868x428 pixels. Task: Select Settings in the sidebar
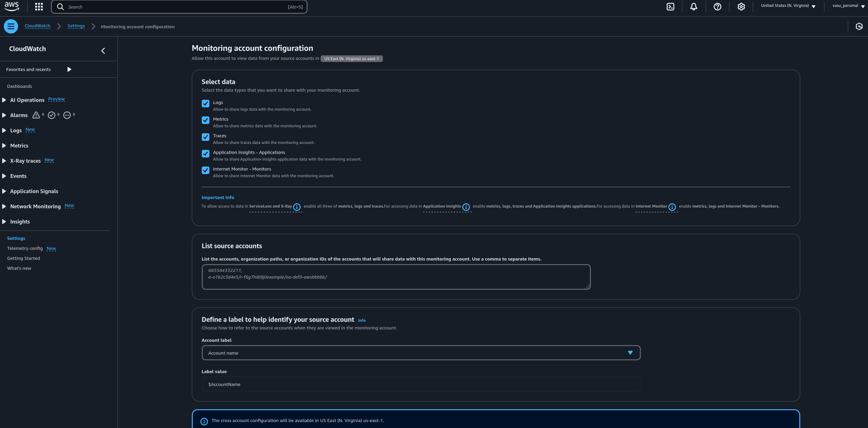point(16,238)
